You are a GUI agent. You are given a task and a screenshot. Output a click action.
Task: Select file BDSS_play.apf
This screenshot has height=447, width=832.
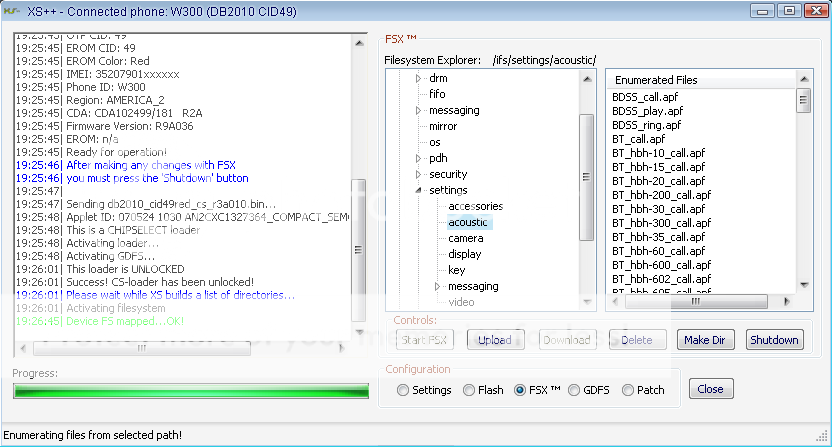pyautogui.click(x=647, y=111)
